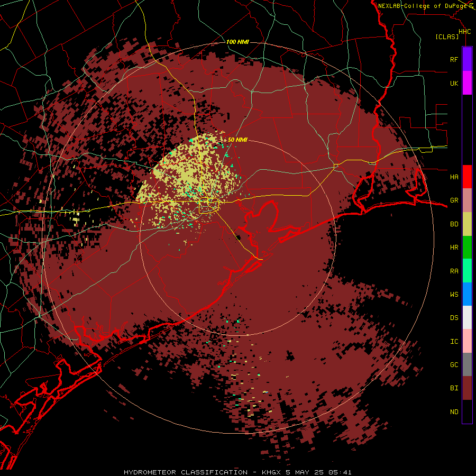Click the 'GR' legend label

pos(454,200)
